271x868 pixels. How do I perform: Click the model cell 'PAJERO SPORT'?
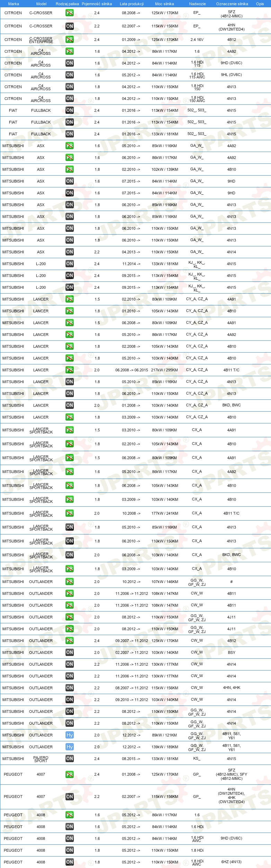tap(41, 759)
